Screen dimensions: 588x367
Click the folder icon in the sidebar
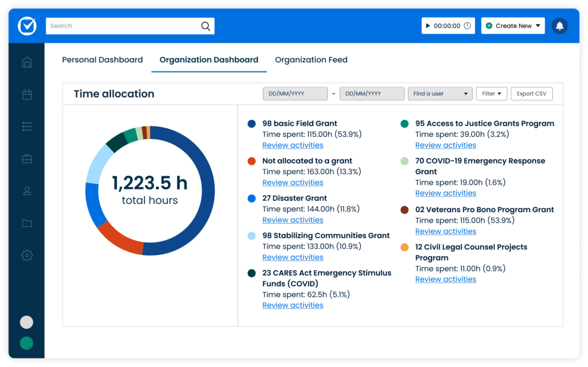(27, 223)
